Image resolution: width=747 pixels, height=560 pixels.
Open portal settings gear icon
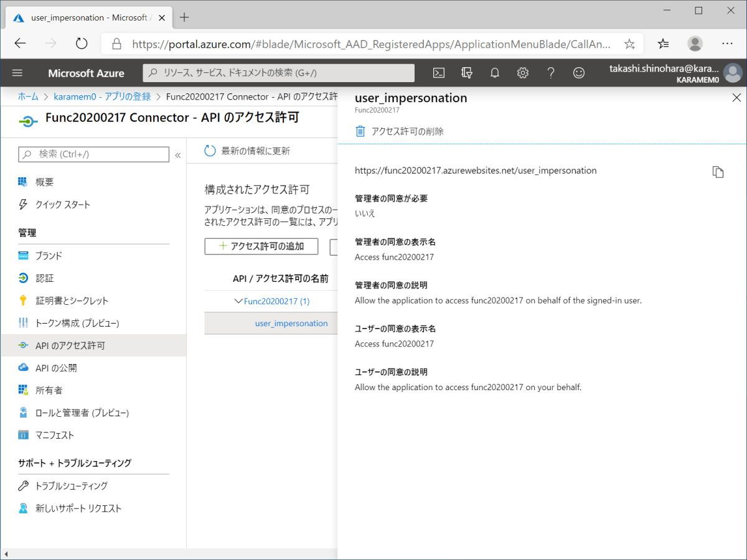point(523,73)
